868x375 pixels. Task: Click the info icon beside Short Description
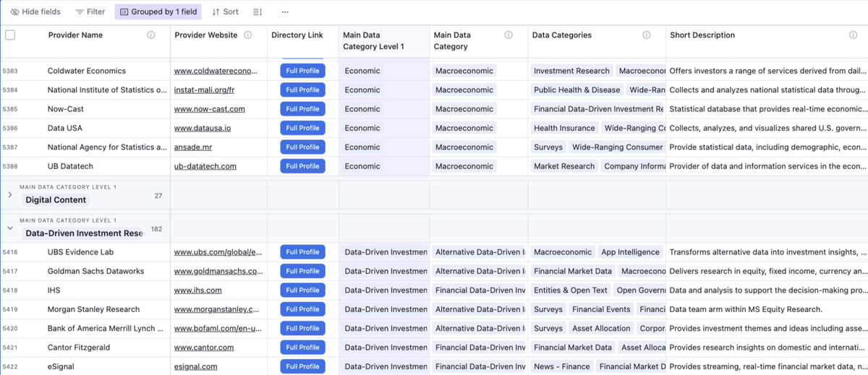854,35
